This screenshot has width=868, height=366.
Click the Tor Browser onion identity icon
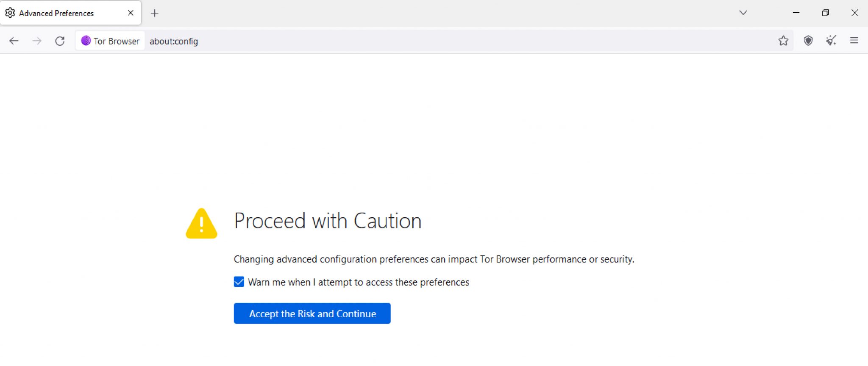[x=86, y=41]
